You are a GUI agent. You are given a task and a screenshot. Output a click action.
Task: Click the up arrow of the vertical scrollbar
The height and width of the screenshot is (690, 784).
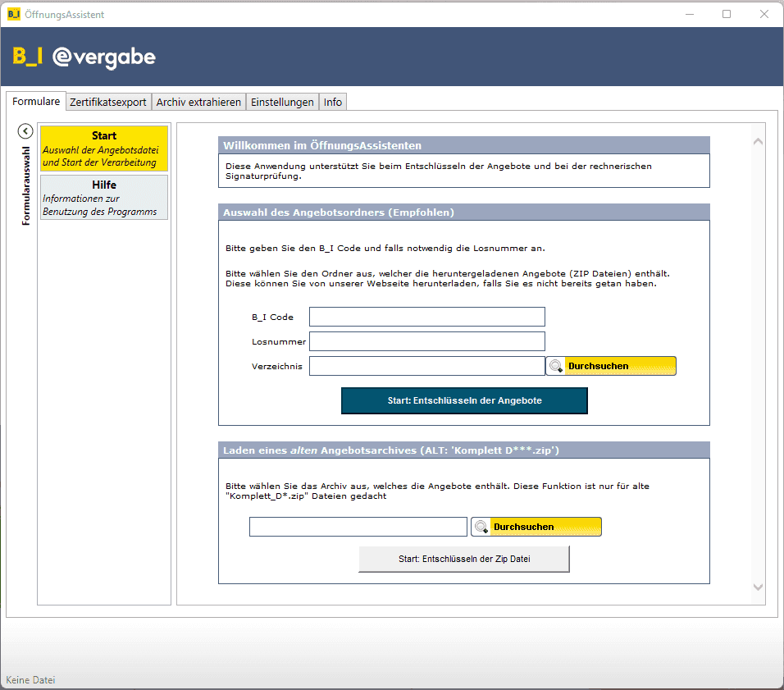tap(757, 139)
